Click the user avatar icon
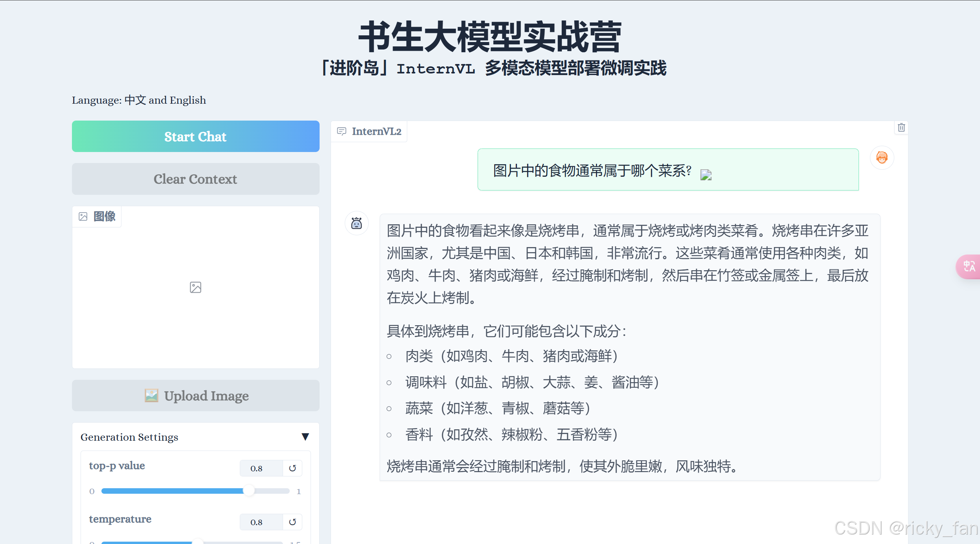The width and height of the screenshot is (980, 544). (x=882, y=158)
